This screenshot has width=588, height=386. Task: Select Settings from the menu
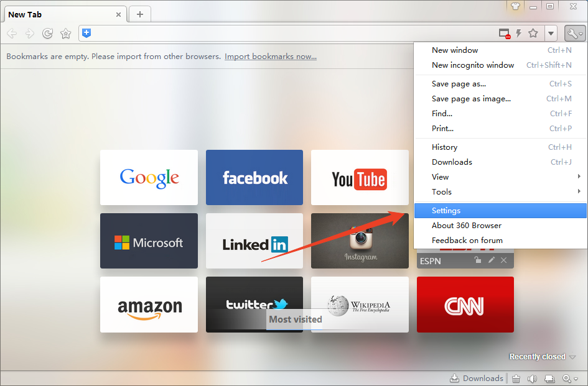point(446,211)
